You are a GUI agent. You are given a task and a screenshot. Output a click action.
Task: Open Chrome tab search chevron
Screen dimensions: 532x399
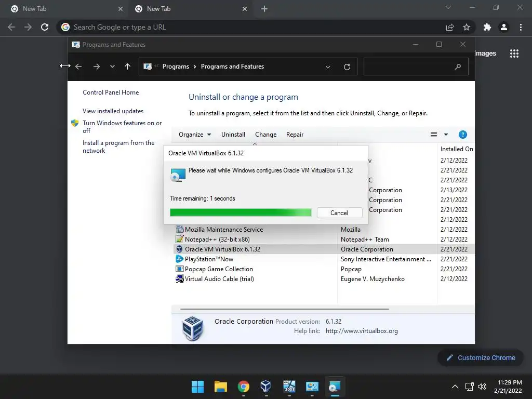coord(448,7)
